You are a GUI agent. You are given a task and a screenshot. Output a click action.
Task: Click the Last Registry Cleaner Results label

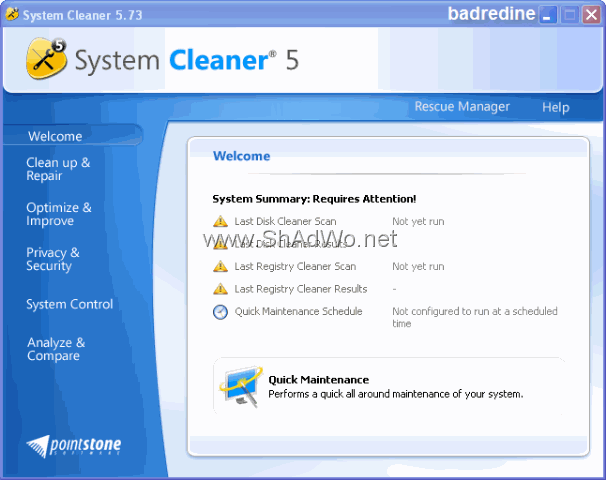coord(301,289)
